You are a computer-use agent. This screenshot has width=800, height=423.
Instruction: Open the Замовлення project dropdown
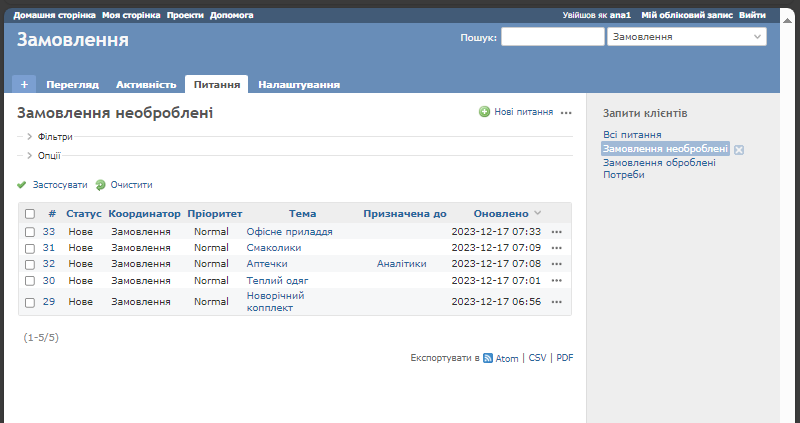pyautogui.click(x=686, y=37)
